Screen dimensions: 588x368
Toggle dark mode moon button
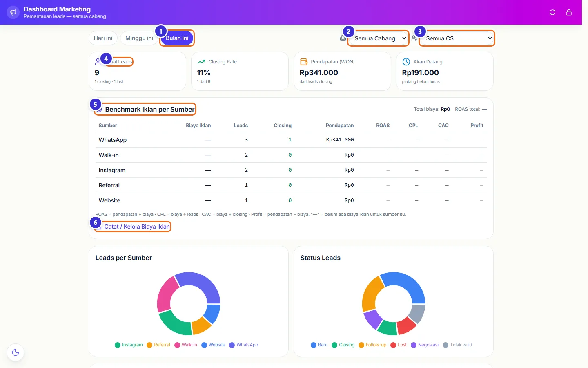(16, 352)
